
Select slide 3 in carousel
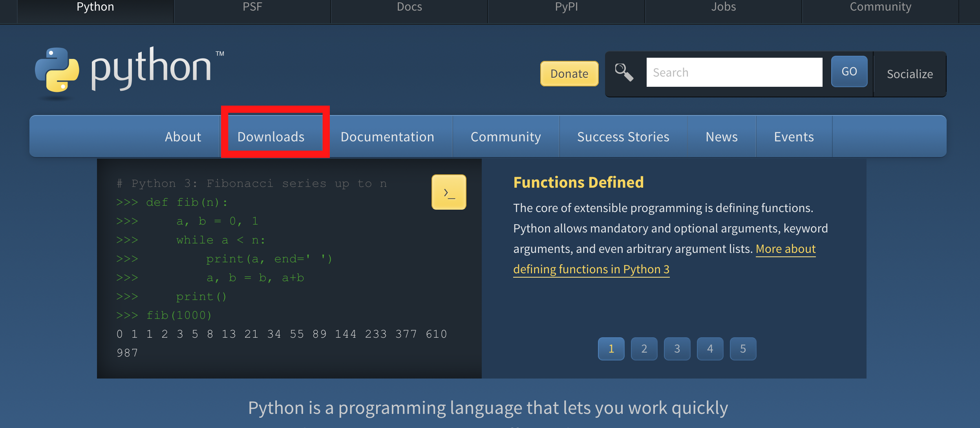pyautogui.click(x=677, y=349)
